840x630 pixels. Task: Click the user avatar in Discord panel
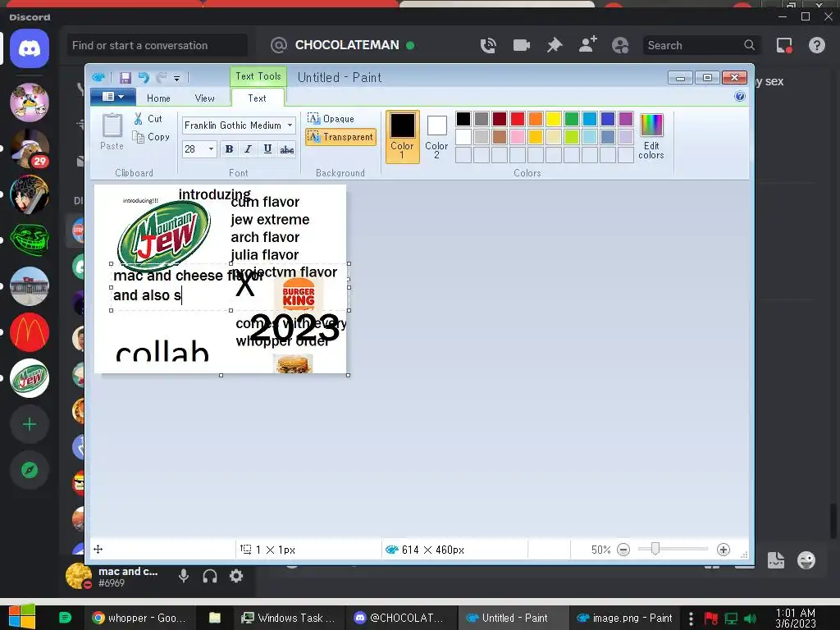(x=79, y=577)
